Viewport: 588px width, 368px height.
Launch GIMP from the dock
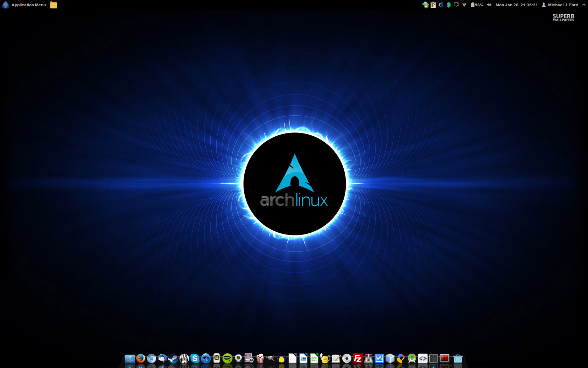pyautogui.click(x=271, y=359)
